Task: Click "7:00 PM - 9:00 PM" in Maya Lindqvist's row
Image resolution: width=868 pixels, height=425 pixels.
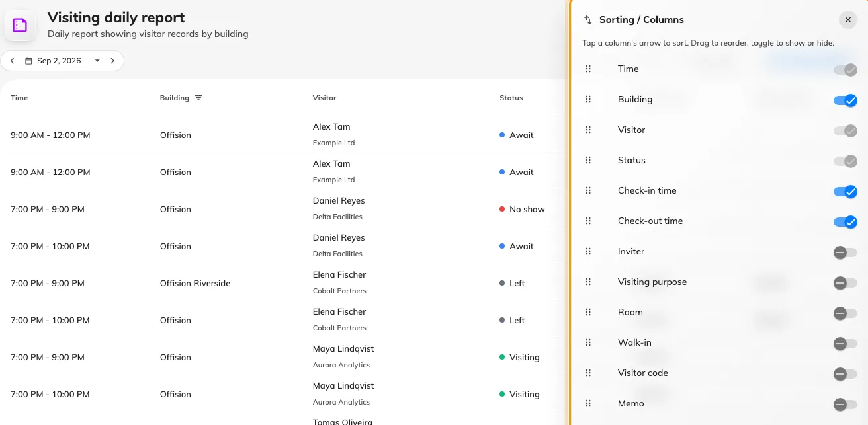Action: [x=48, y=357]
